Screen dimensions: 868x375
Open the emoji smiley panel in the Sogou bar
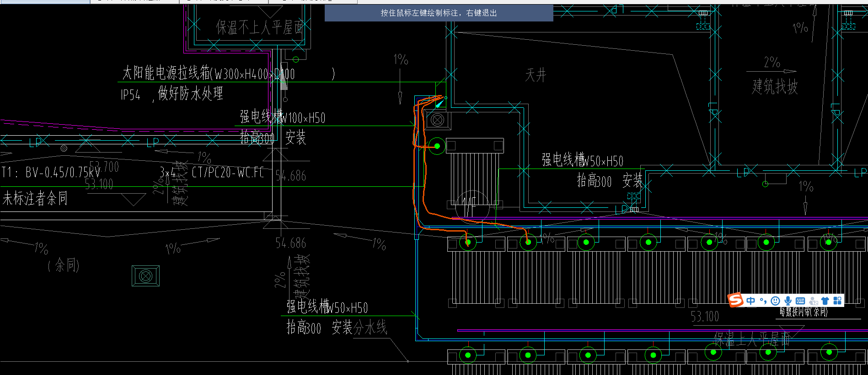point(775,301)
